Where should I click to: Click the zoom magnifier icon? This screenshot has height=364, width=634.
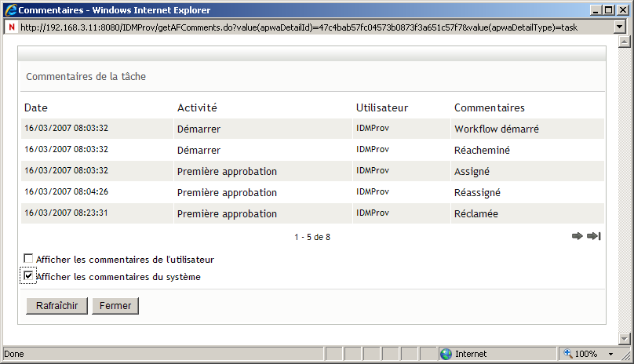coord(567,354)
